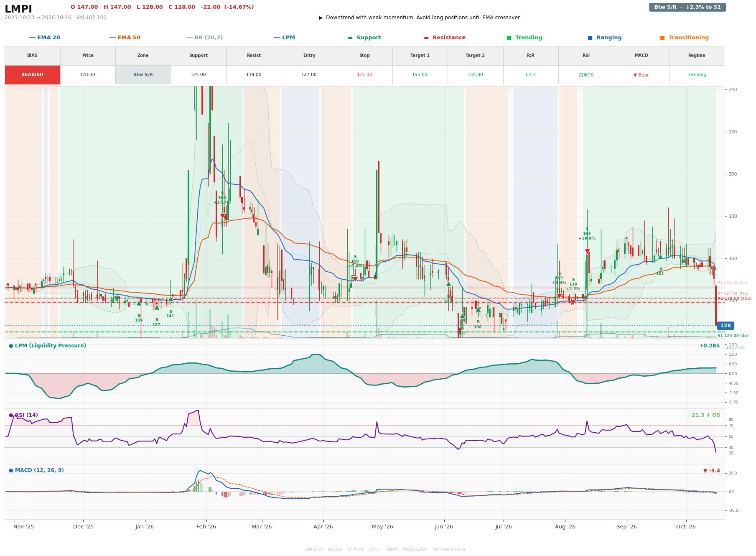Click the sell marker labeled S 150 +6.4%
The image size is (756, 556).
[355, 279]
